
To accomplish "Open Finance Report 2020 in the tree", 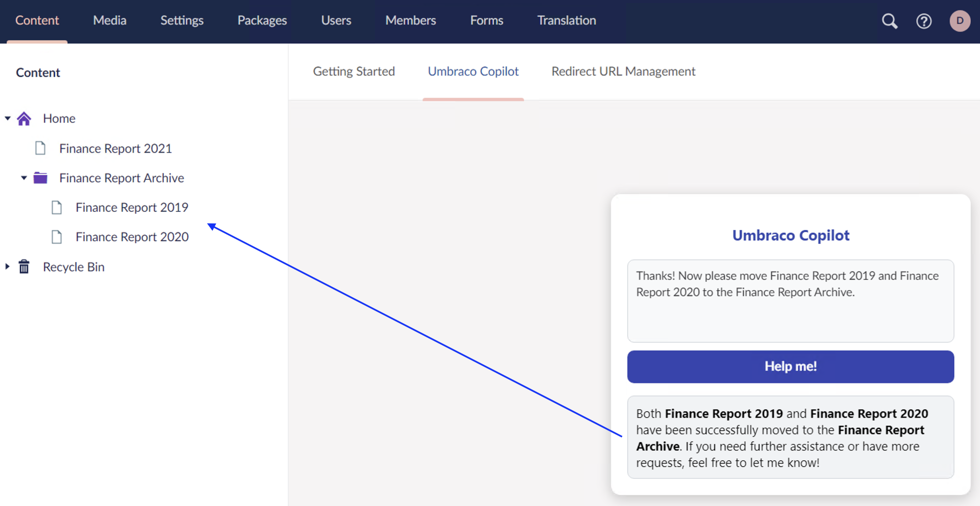I will (x=132, y=237).
